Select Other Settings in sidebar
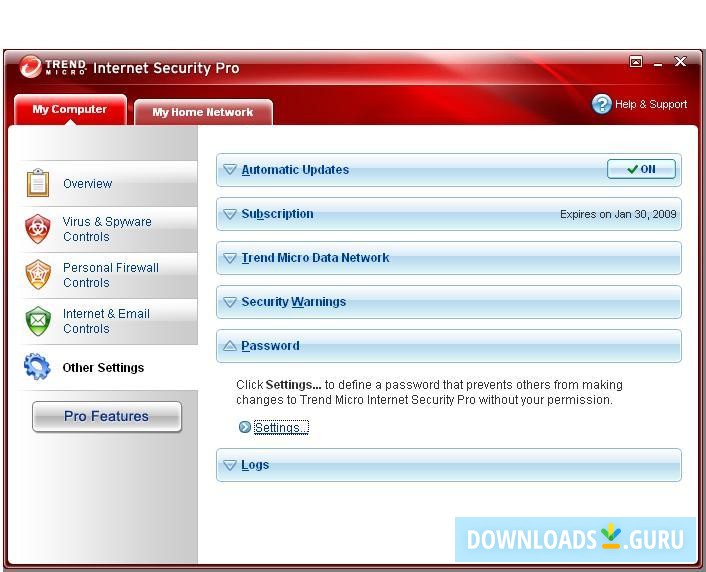This screenshot has width=706, height=572. click(x=109, y=368)
